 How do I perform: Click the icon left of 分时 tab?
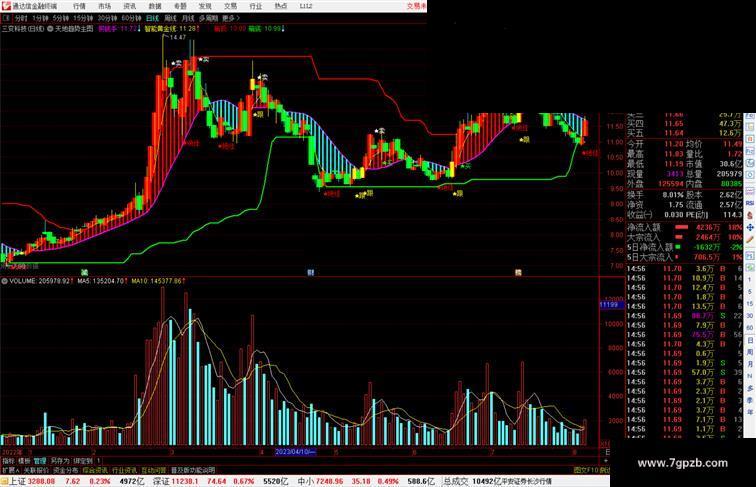click(x=6, y=18)
